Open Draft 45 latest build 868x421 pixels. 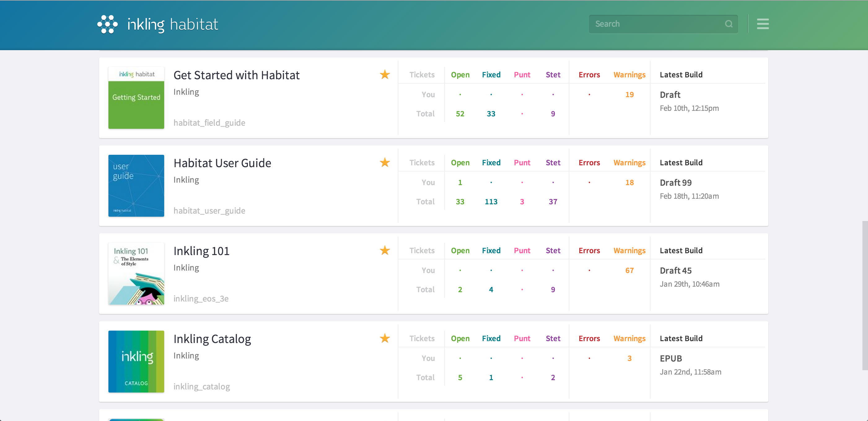pyautogui.click(x=676, y=271)
